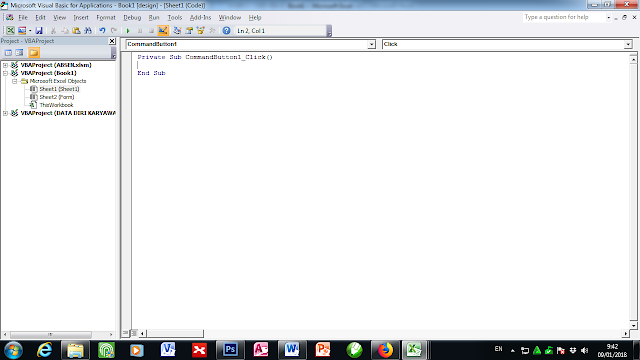This screenshot has width=640, height=360.
Task: Open the Help menu
Action: (x=255, y=18)
